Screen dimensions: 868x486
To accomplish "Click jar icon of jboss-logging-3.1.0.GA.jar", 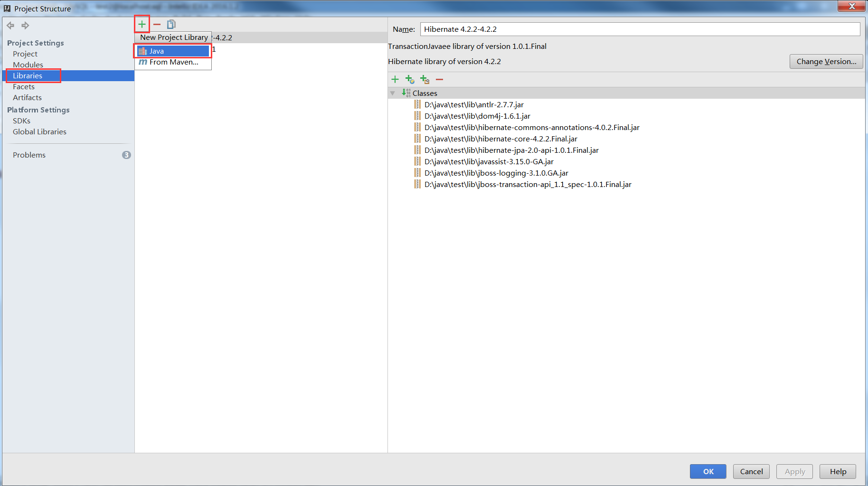I will tap(417, 173).
